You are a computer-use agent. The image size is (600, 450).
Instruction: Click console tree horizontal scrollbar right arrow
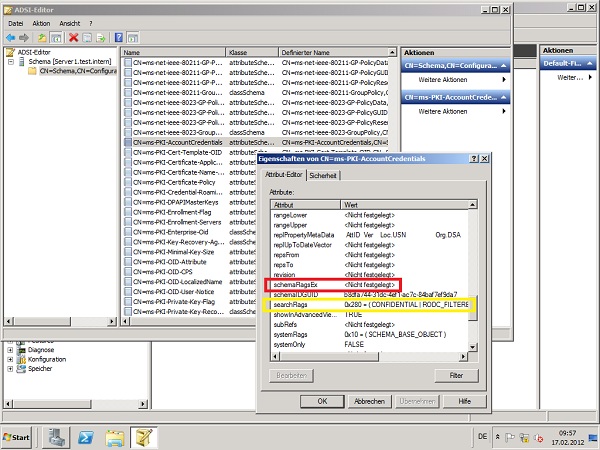tap(112, 321)
